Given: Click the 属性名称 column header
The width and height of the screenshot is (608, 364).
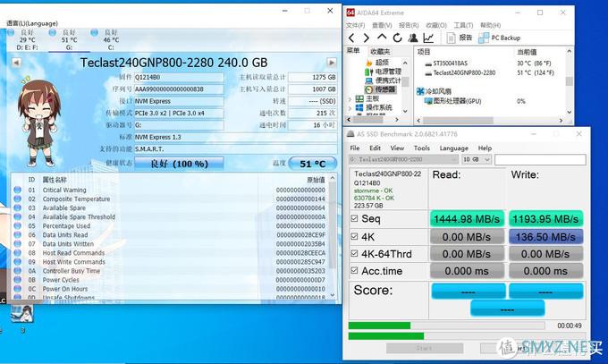Looking at the screenshot, I should pyautogui.click(x=55, y=180).
